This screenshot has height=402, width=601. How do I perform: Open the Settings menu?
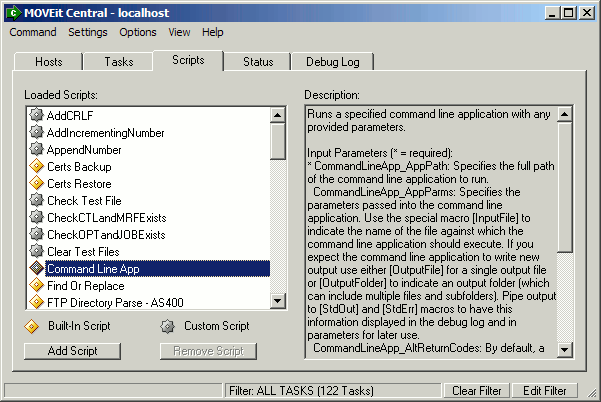[x=88, y=32]
